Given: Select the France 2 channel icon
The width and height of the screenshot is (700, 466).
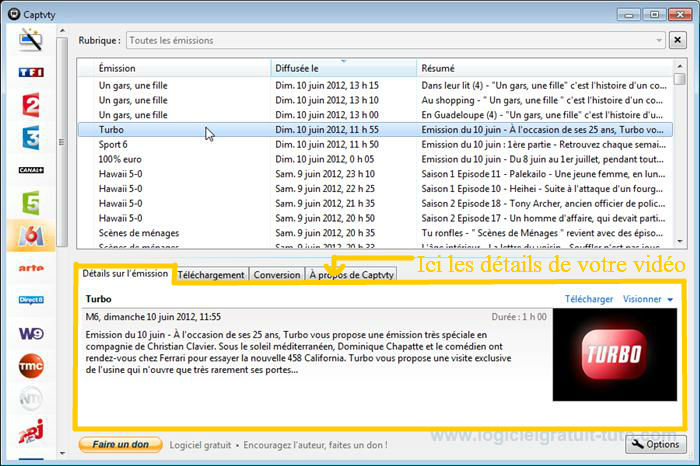Looking at the screenshot, I should [x=31, y=106].
